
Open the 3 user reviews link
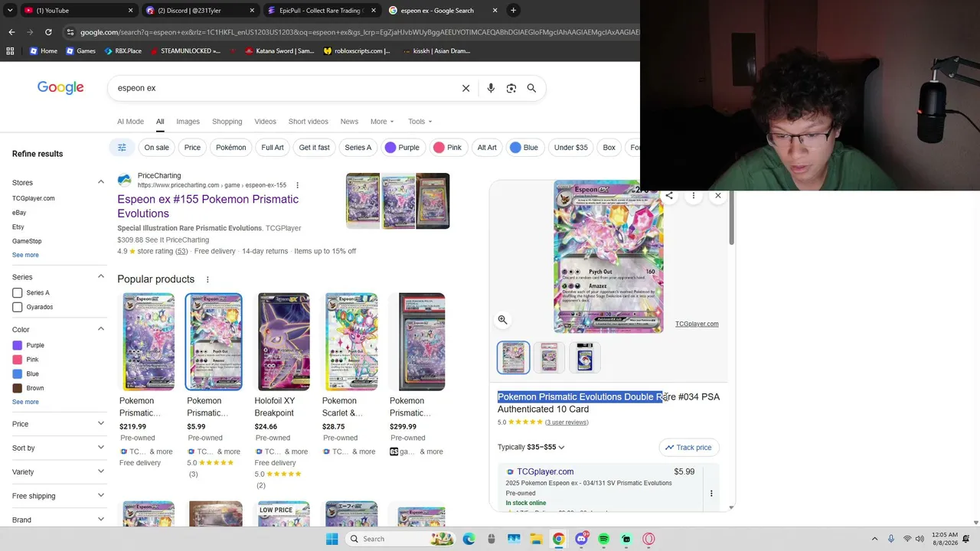click(x=567, y=422)
